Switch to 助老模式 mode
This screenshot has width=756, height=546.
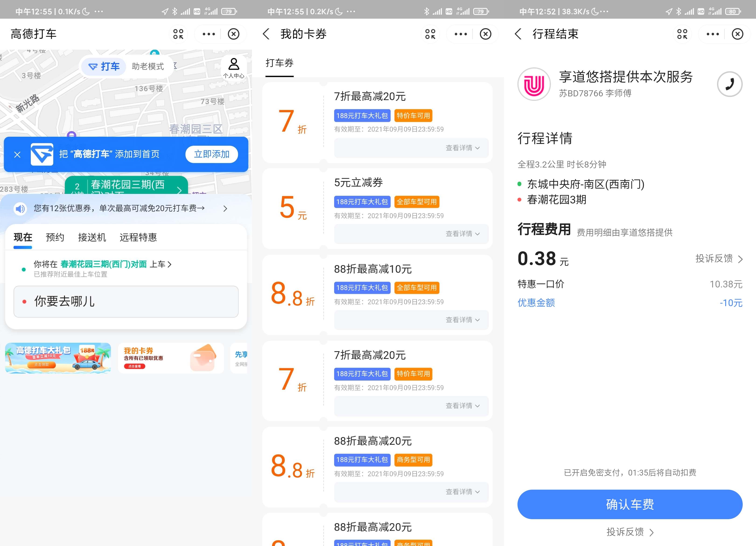click(148, 66)
